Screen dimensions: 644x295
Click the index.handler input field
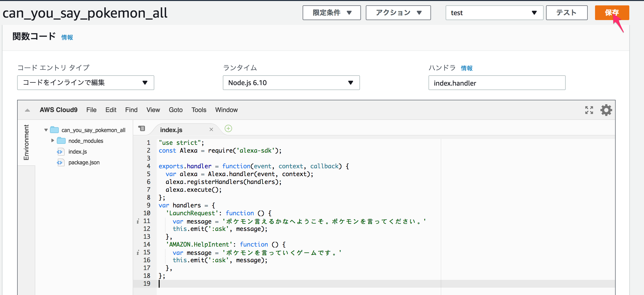497,83
